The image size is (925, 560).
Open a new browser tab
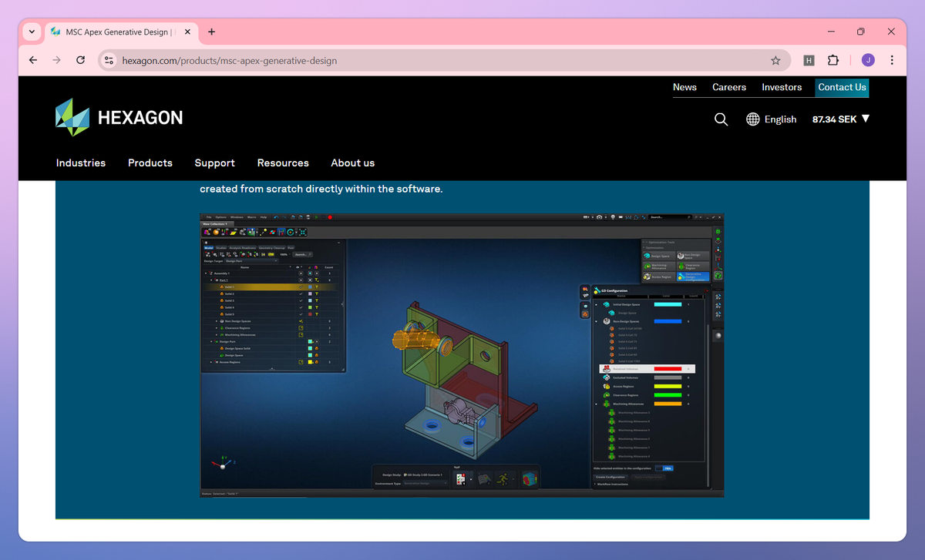(211, 32)
